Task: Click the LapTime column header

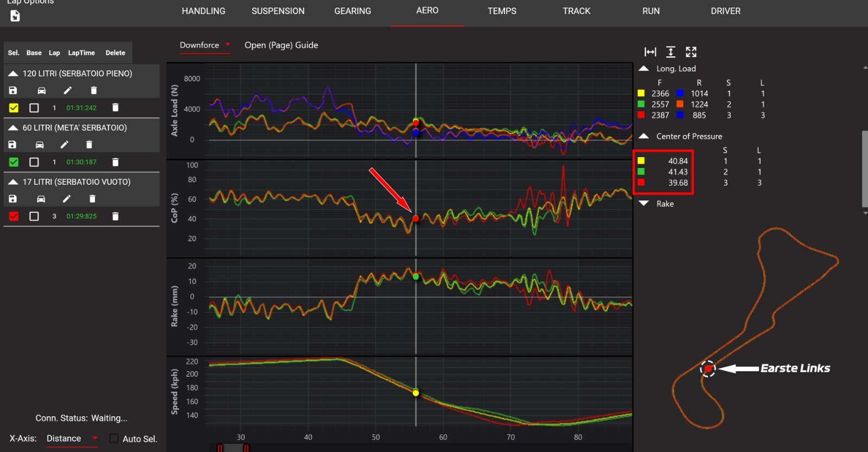Action: [x=81, y=53]
